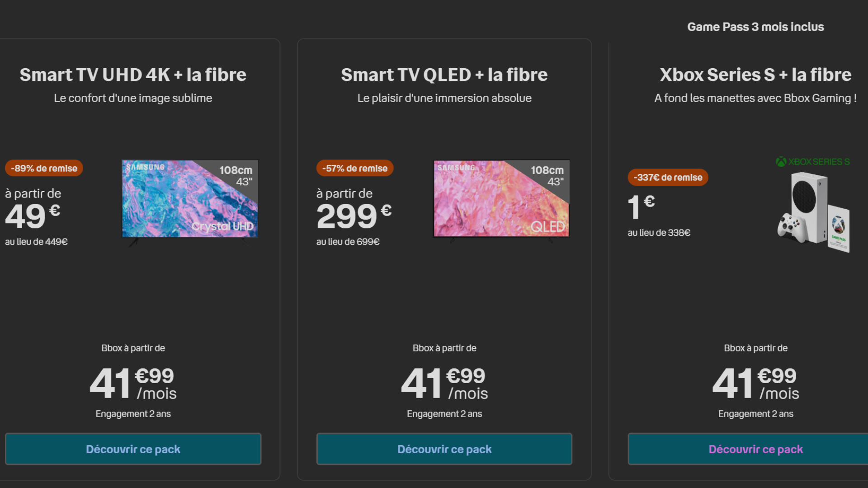Click the Game Pass 3 mois inclus label
868x488 pixels.
pos(755,27)
